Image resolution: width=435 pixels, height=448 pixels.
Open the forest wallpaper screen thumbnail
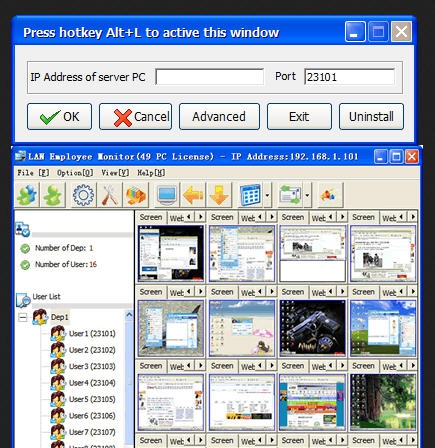[383, 402]
